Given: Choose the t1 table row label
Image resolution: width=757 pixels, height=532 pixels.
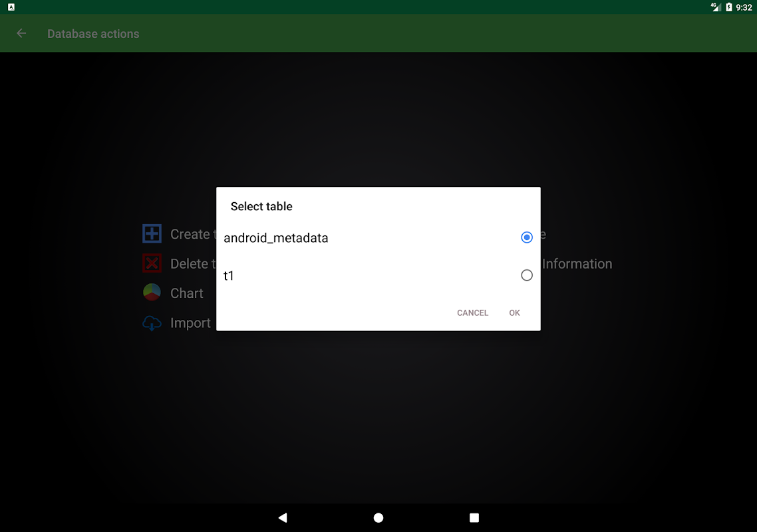Looking at the screenshot, I should click(228, 276).
